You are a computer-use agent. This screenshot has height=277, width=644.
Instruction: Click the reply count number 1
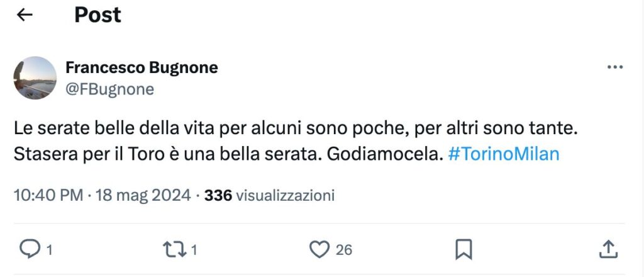[x=49, y=251]
